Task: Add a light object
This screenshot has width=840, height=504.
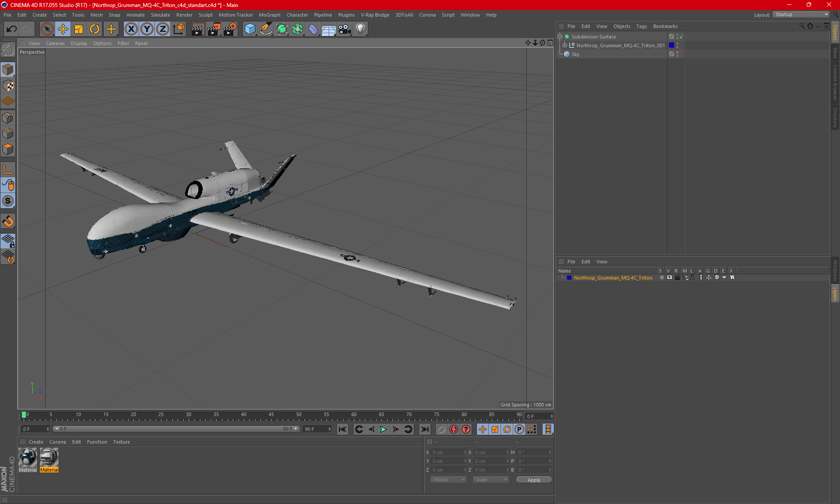Action: (x=360, y=29)
